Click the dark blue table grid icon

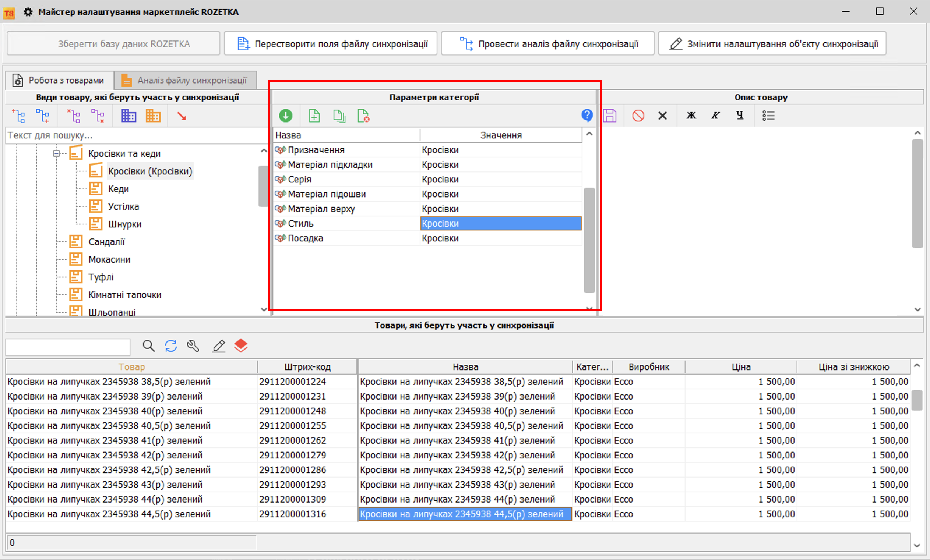pyautogui.click(x=129, y=116)
